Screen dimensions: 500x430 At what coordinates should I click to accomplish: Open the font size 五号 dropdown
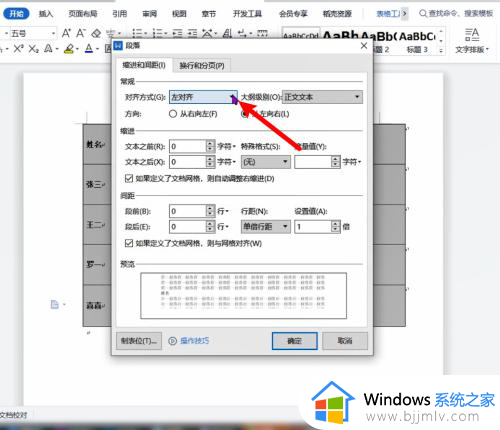[x=53, y=33]
